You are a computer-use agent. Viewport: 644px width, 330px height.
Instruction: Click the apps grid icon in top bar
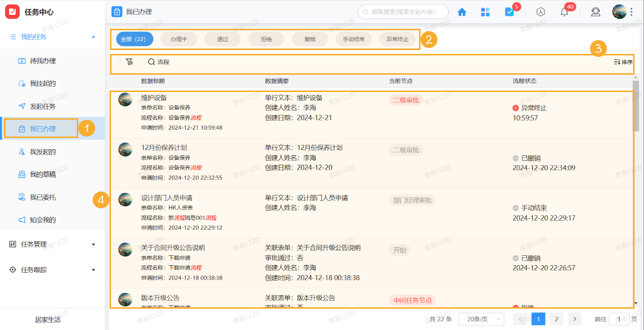coord(485,11)
